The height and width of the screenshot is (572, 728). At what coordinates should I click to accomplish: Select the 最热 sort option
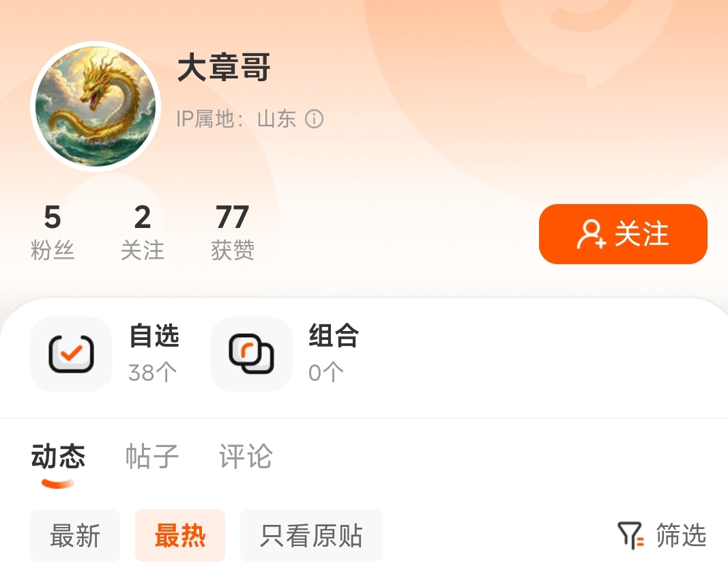pos(180,535)
